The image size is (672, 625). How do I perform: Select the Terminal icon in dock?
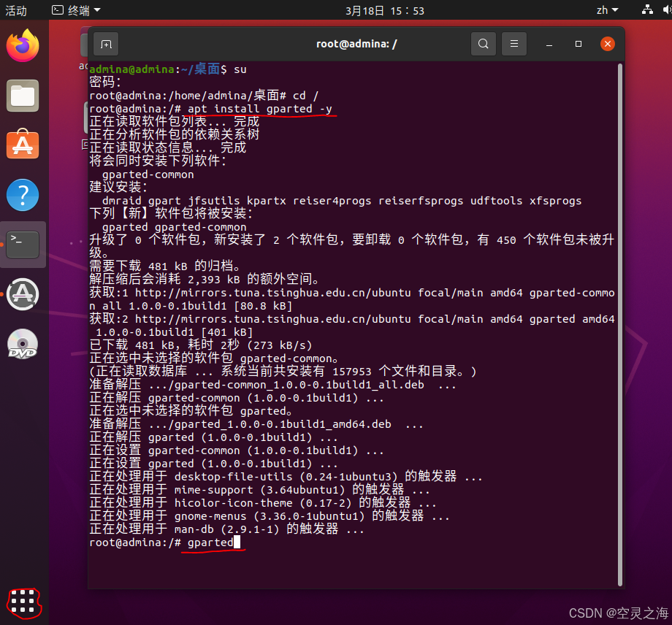pos(23,245)
